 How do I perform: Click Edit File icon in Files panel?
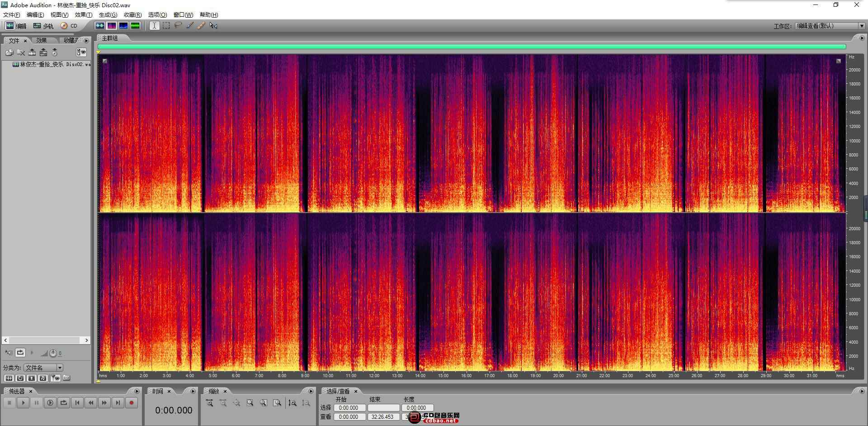pos(32,52)
